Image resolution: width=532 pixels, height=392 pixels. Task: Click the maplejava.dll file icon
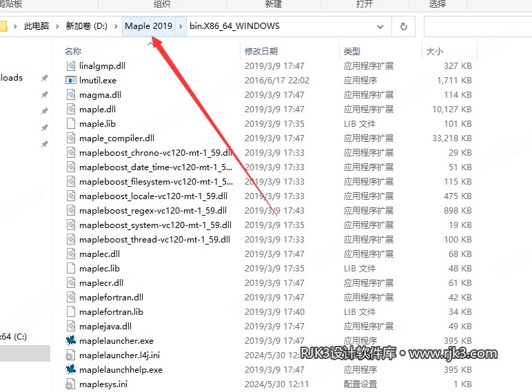tap(70, 327)
